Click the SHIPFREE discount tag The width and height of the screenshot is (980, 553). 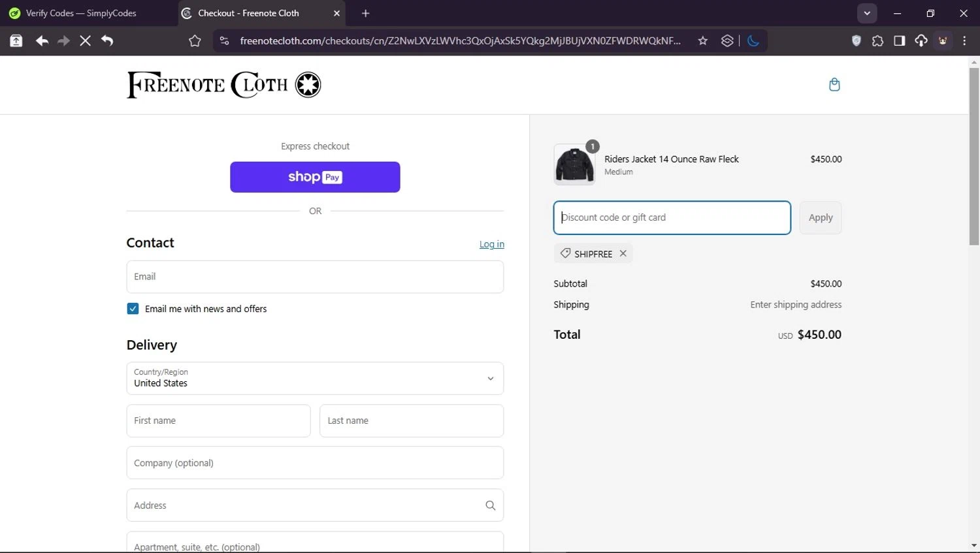click(x=593, y=253)
